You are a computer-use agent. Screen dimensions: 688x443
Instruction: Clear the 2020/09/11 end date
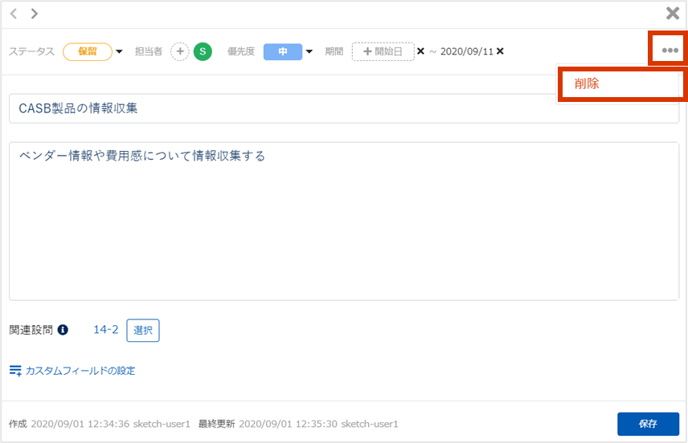(x=500, y=51)
